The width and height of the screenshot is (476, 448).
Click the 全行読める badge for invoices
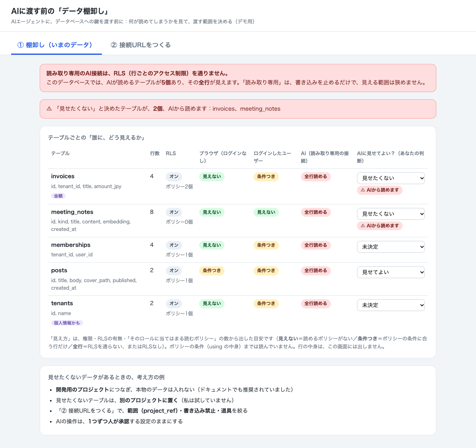(316, 177)
